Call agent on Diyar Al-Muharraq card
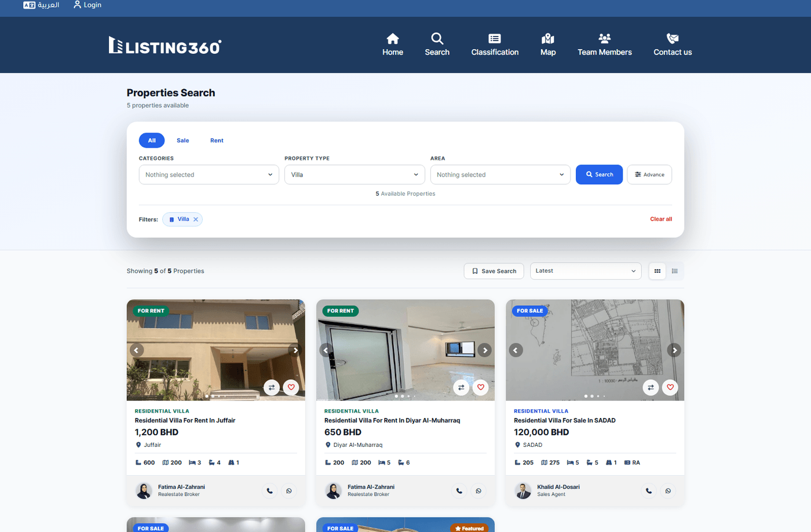This screenshot has height=532, width=811. (459, 491)
